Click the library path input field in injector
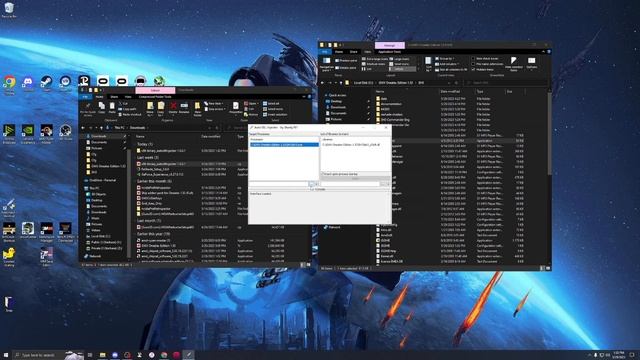Image resolution: width=640 pixels, height=360 pixels. click(x=350, y=184)
